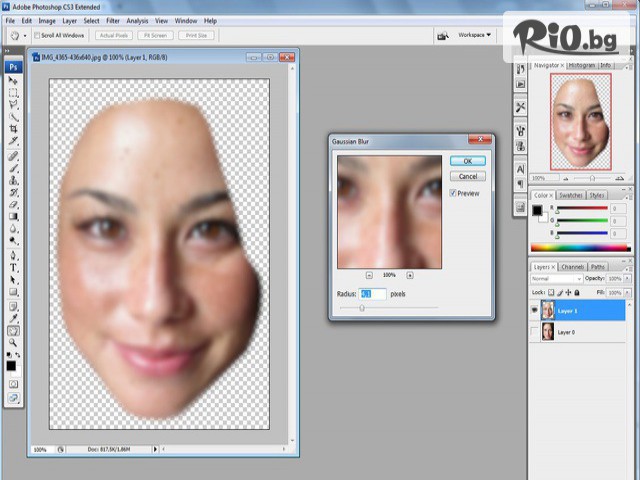Image resolution: width=640 pixels, height=480 pixels.
Task: Click OK in Gaussian Blur dialog
Action: (x=467, y=161)
